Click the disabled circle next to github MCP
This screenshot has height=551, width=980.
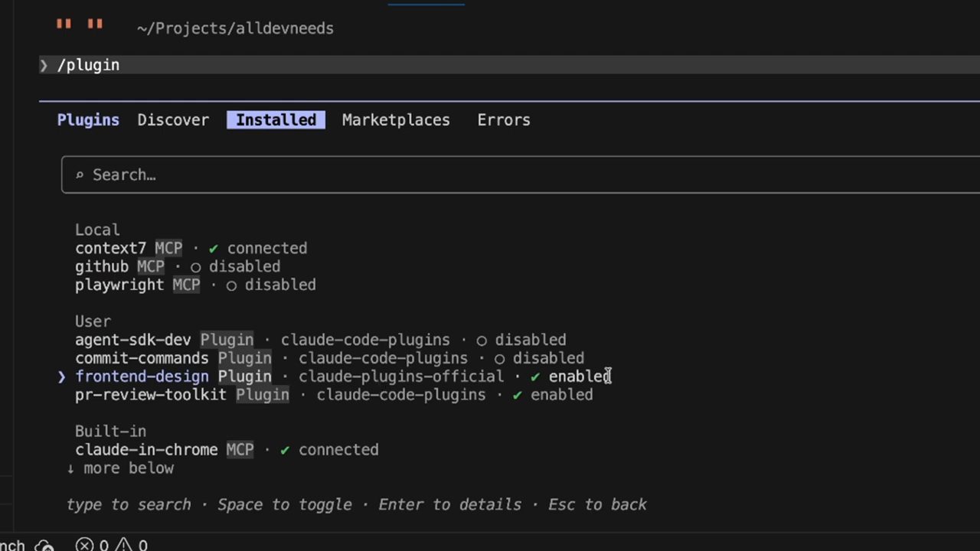pyautogui.click(x=196, y=267)
